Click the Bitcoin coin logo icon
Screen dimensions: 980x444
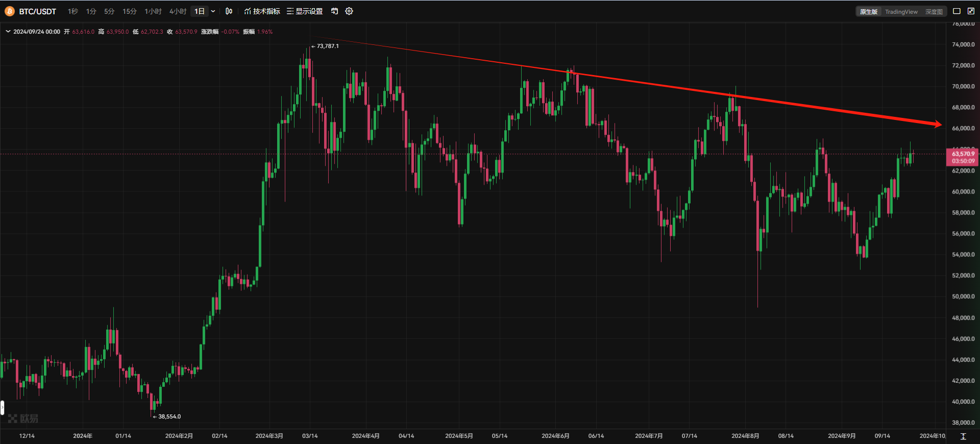point(9,11)
